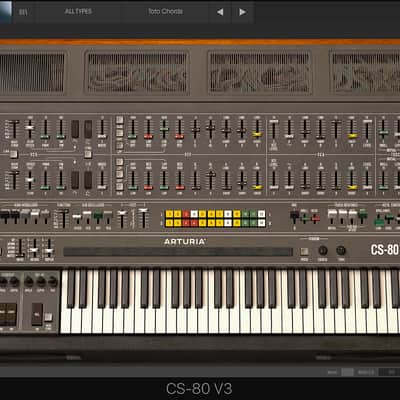
Task: Click yellow slider in lower VCF row
Action: tap(257, 187)
